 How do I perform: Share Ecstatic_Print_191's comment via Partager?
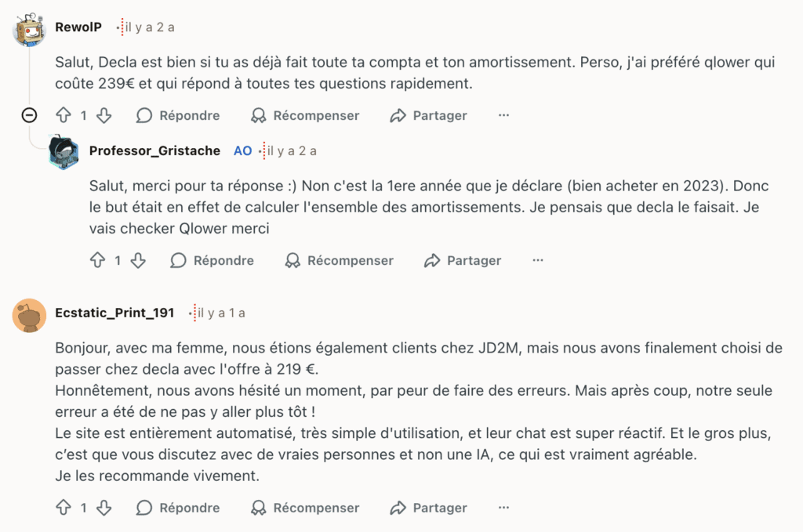pos(427,508)
